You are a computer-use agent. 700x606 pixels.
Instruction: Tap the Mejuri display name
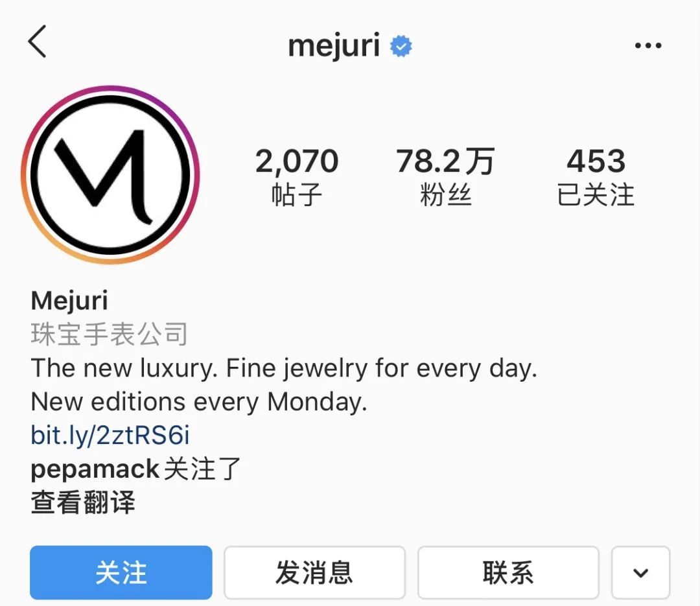(x=69, y=300)
